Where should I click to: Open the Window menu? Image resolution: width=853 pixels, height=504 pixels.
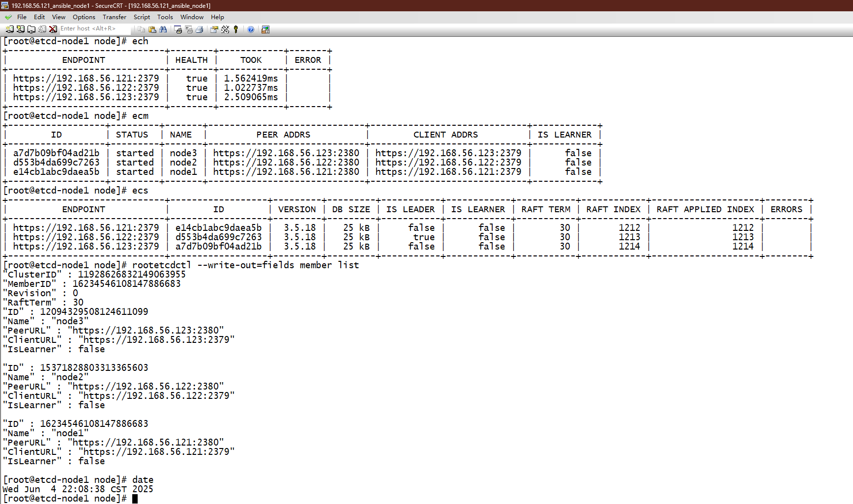[192, 17]
